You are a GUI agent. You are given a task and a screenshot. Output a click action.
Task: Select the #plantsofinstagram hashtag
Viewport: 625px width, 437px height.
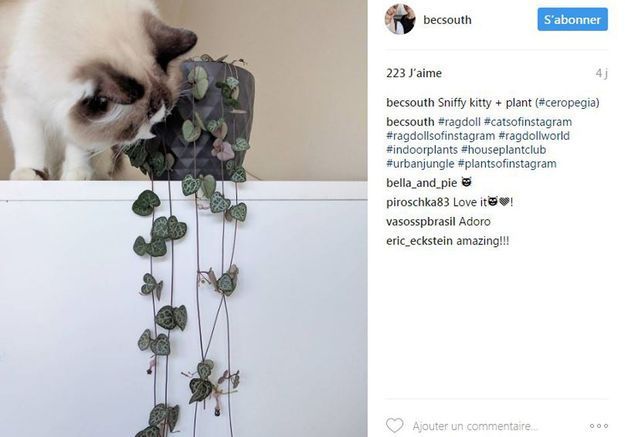pyautogui.click(x=507, y=164)
